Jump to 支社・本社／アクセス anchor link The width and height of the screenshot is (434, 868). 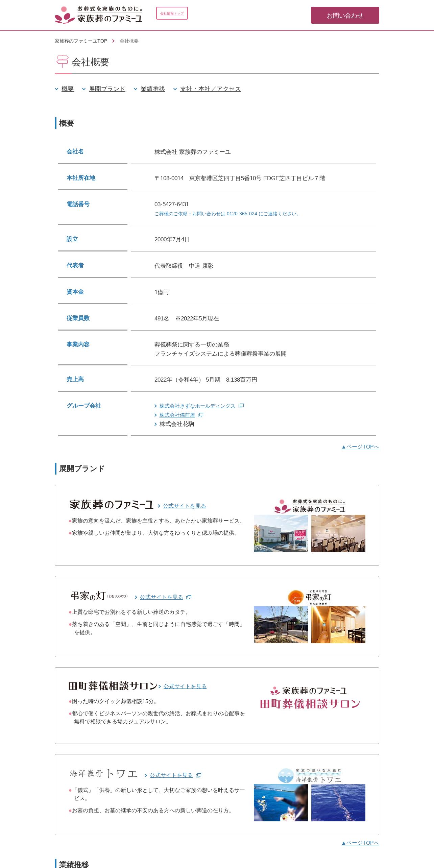210,89
